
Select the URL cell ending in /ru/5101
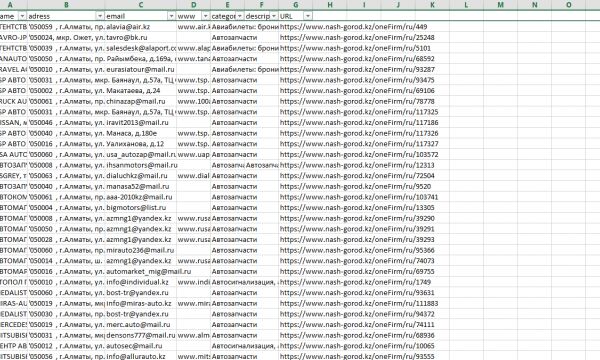[x=296, y=48]
